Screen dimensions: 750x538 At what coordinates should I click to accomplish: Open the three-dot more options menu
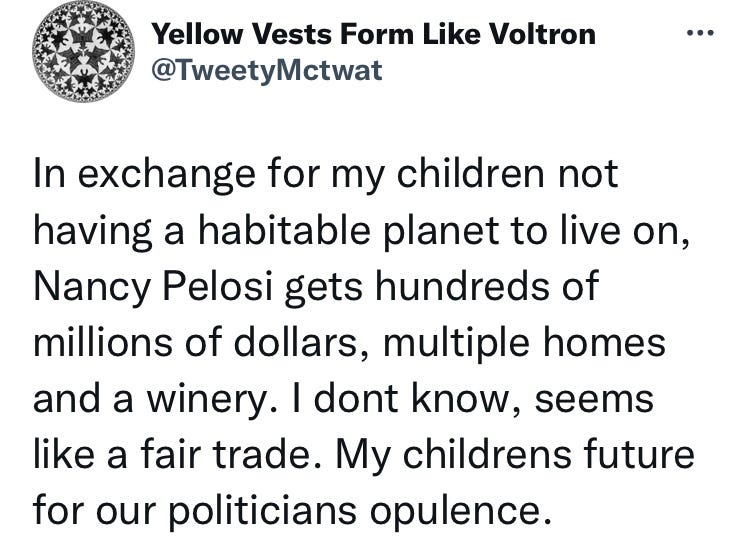(x=700, y=33)
